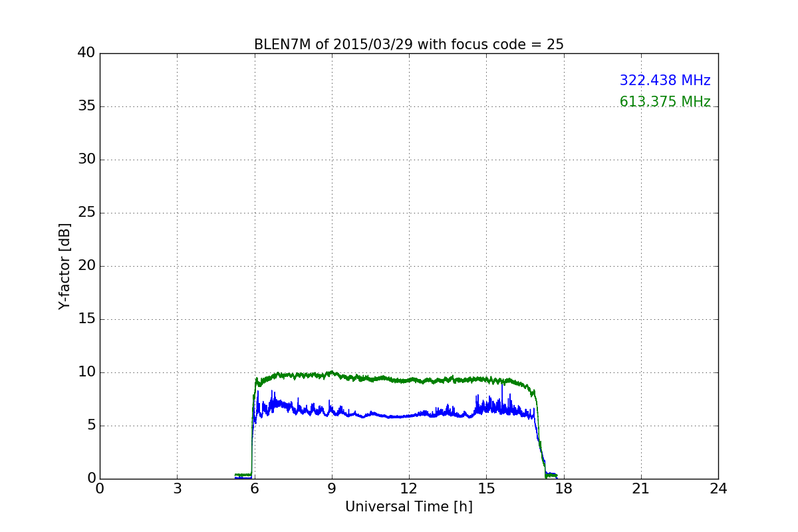Click the y-axis tick label 35
This screenshot has width=798, height=532.
tap(87, 106)
